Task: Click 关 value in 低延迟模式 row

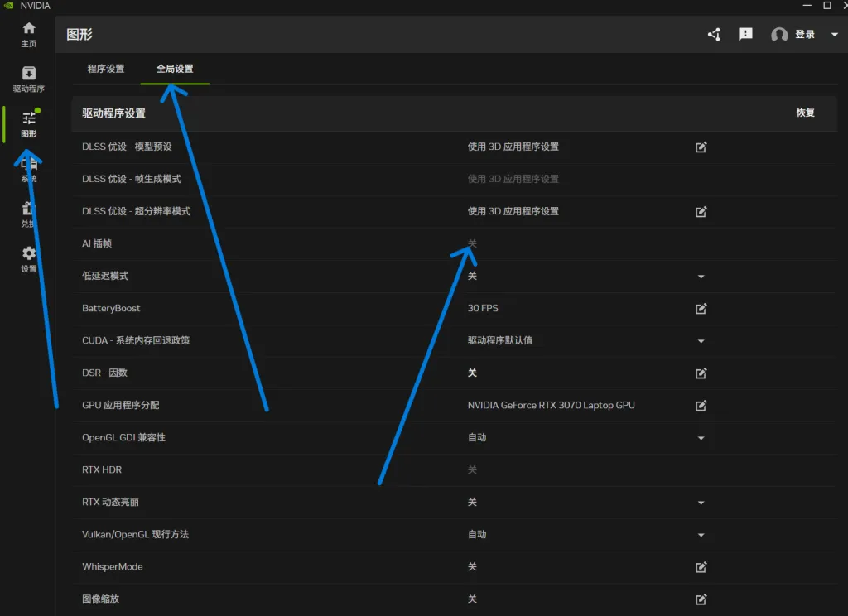Action: click(x=472, y=276)
